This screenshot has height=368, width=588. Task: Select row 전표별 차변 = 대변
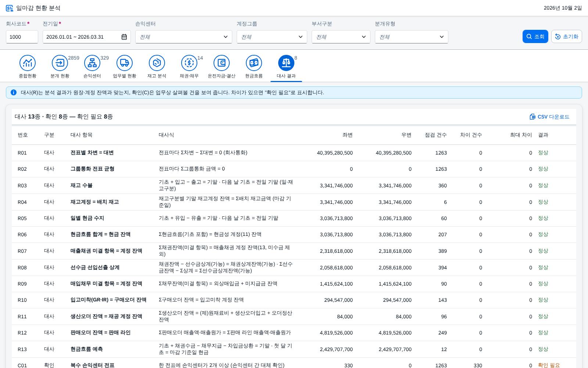(294, 153)
